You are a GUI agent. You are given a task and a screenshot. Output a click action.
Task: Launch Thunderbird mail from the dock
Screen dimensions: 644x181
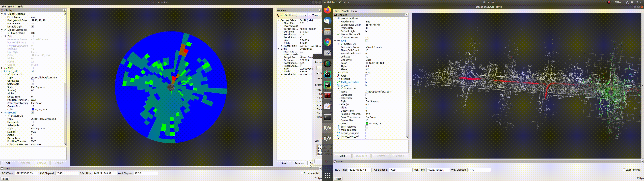pos(328,21)
